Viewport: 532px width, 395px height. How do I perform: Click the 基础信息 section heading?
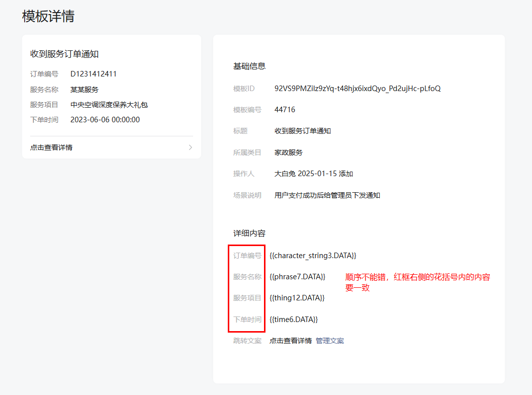click(x=249, y=66)
